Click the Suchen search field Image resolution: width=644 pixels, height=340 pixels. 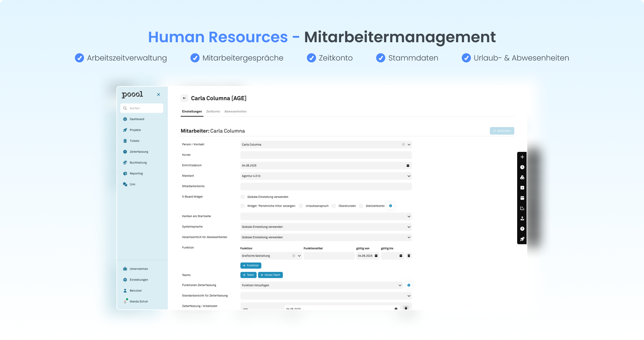pyautogui.click(x=142, y=108)
